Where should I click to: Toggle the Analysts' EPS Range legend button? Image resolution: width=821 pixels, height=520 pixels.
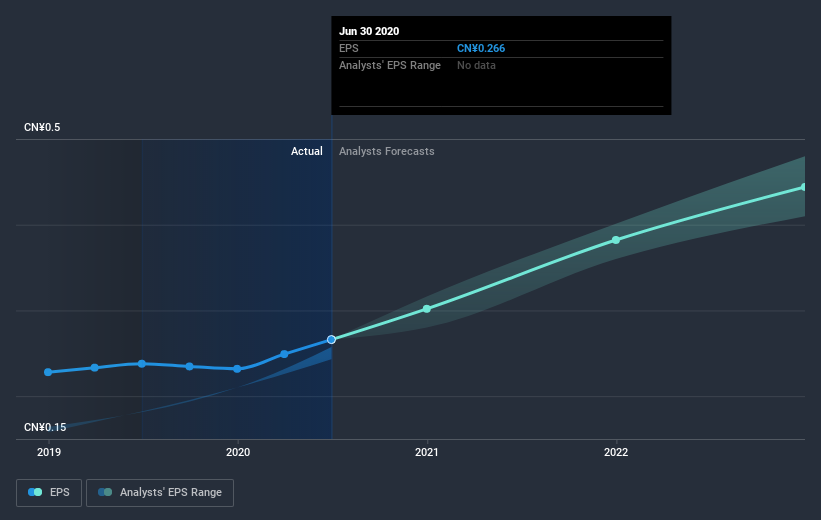coord(160,493)
